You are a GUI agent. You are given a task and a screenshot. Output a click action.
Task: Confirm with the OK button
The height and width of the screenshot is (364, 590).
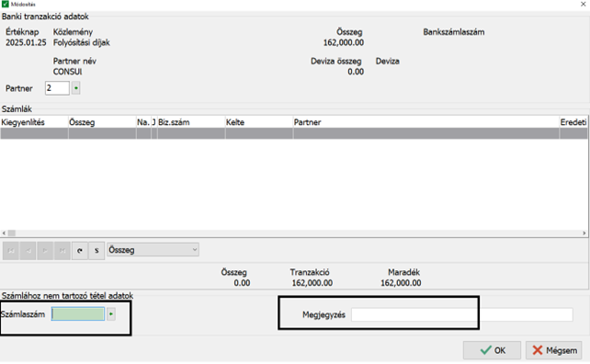click(x=493, y=350)
